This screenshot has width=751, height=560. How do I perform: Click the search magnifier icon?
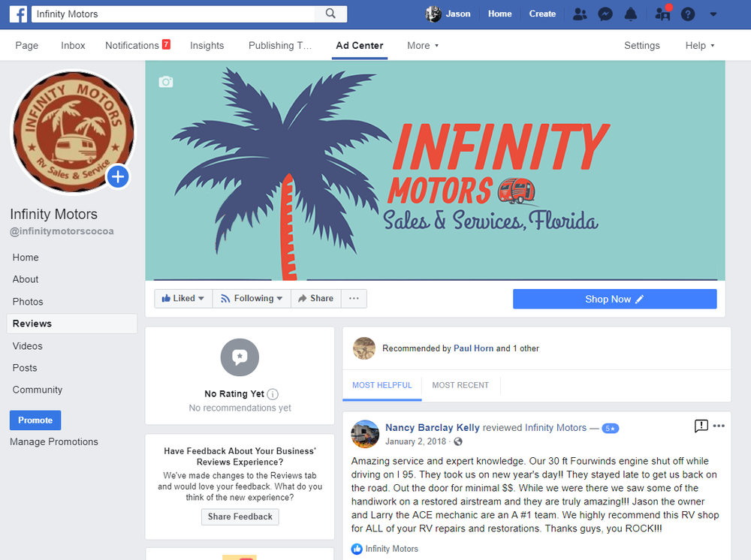coord(330,14)
